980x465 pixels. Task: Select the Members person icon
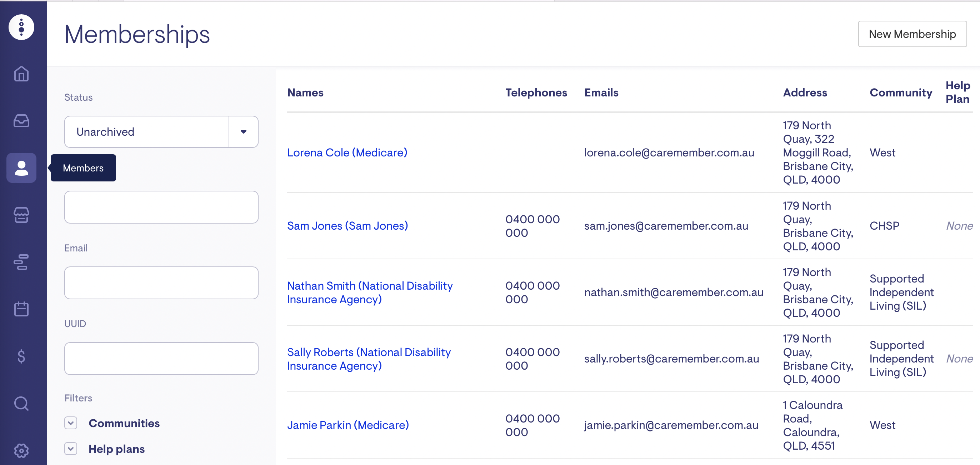coord(21,168)
